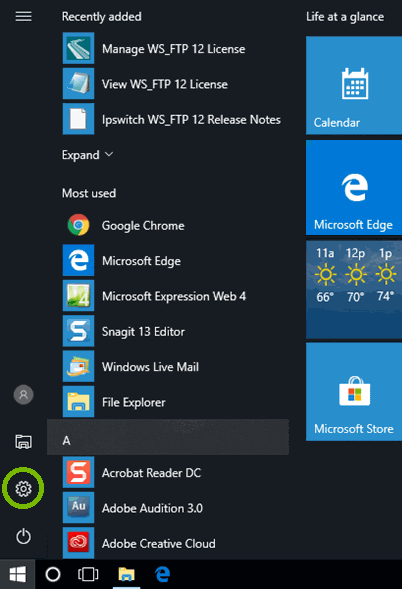This screenshot has height=589, width=402.
Task: Click 'Ipswitch WS_FTP 12 Release Notes' text
Action: 191,119
